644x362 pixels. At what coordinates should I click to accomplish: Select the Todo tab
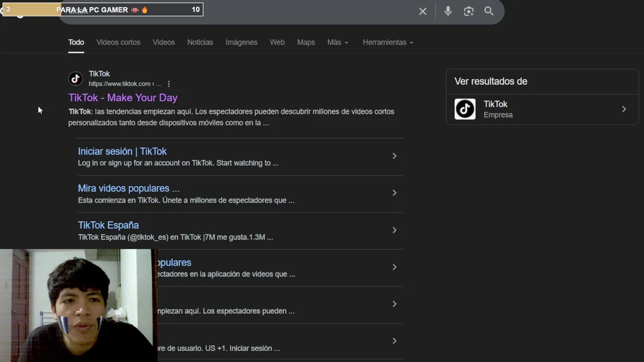click(76, 42)
